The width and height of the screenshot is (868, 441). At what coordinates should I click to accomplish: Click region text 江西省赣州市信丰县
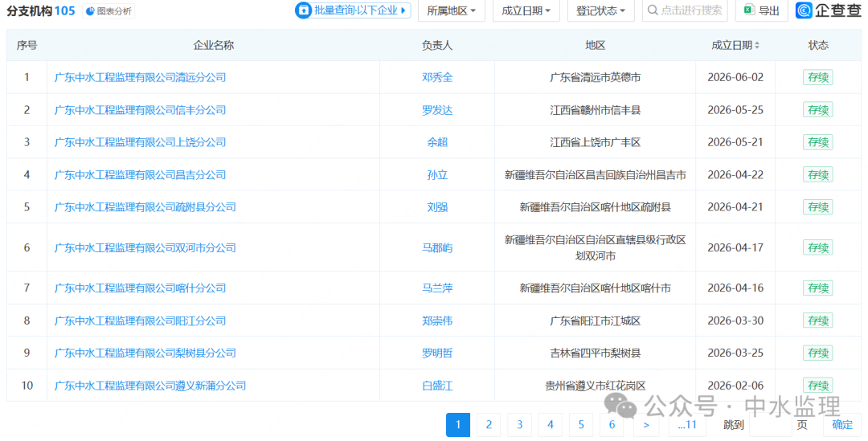[x=595, y=110]
